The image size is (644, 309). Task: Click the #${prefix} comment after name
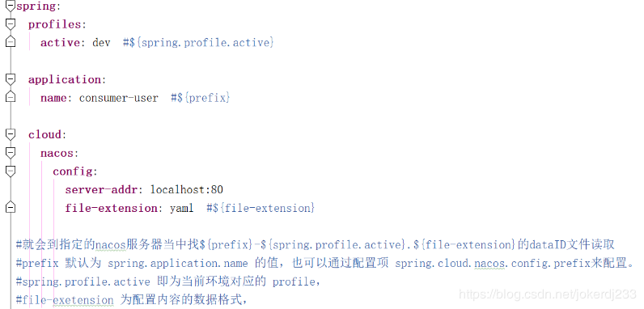201,98
